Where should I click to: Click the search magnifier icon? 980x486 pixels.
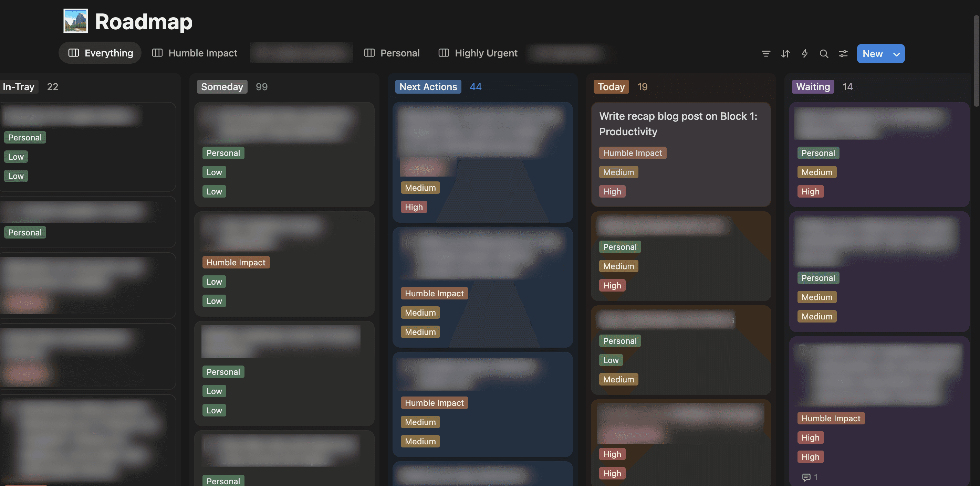pos(824,54)
